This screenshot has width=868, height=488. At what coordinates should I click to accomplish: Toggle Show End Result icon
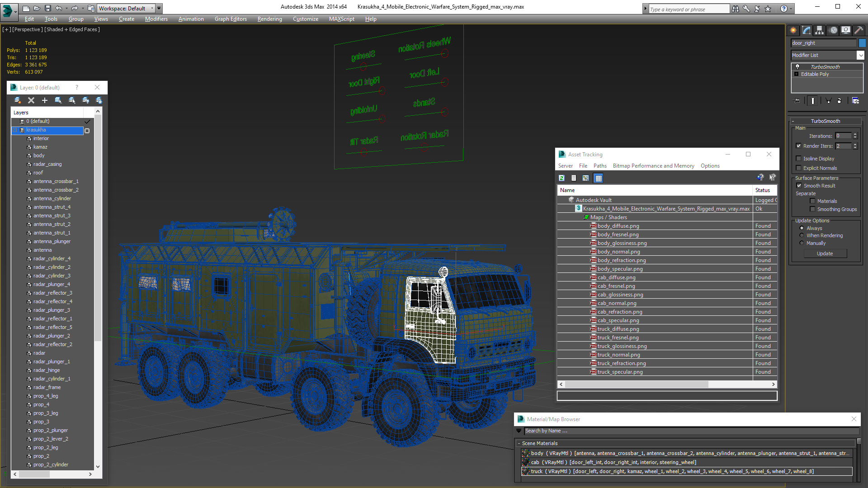pyautogui.click(x=813, y=101)
